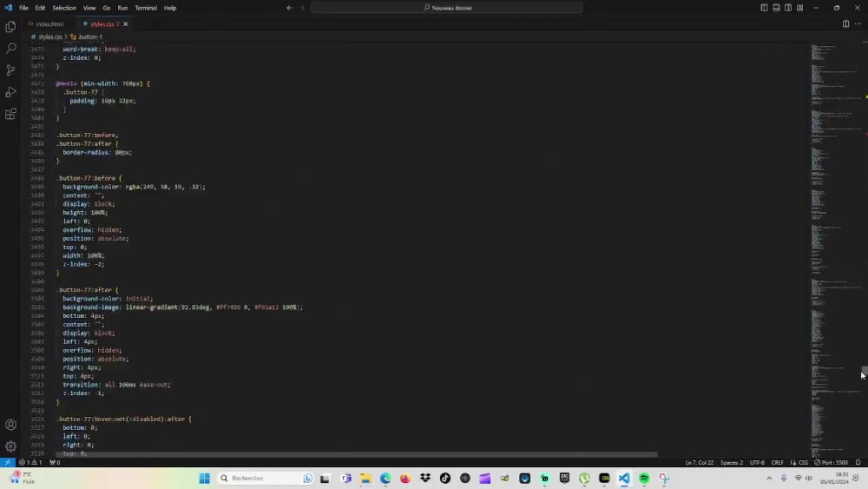Click the ".button-77:before {" selector line
868x489 pixels.
point(89,178)
